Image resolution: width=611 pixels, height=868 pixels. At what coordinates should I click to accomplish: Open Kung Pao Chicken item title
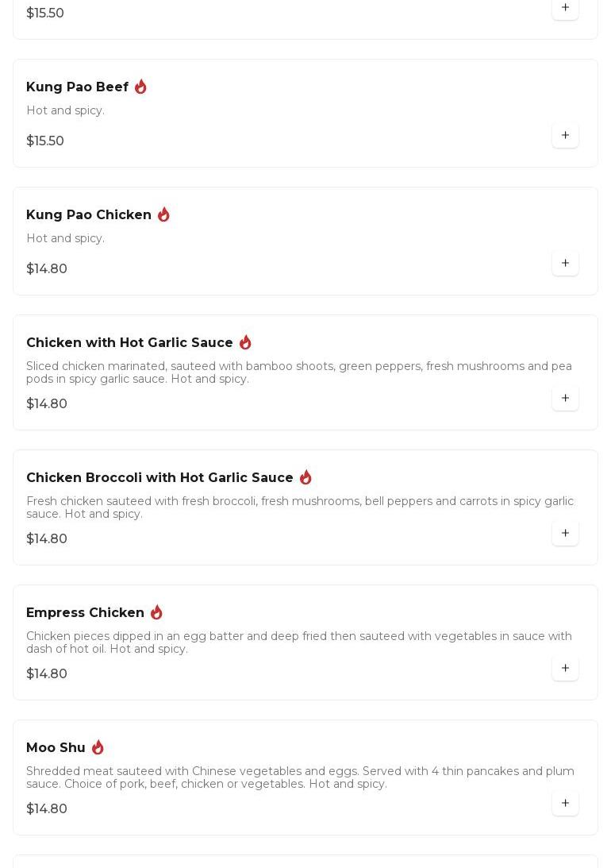point(89,214)
